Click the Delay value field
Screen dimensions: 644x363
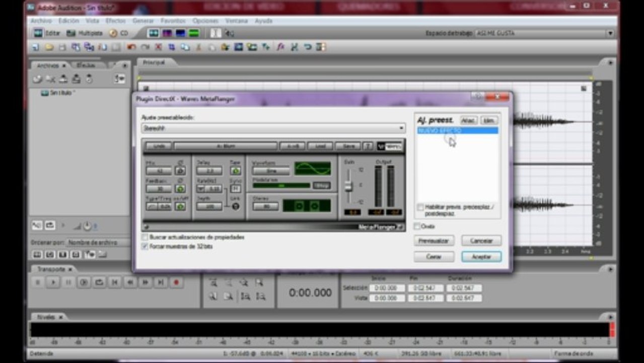coord(209,171)
